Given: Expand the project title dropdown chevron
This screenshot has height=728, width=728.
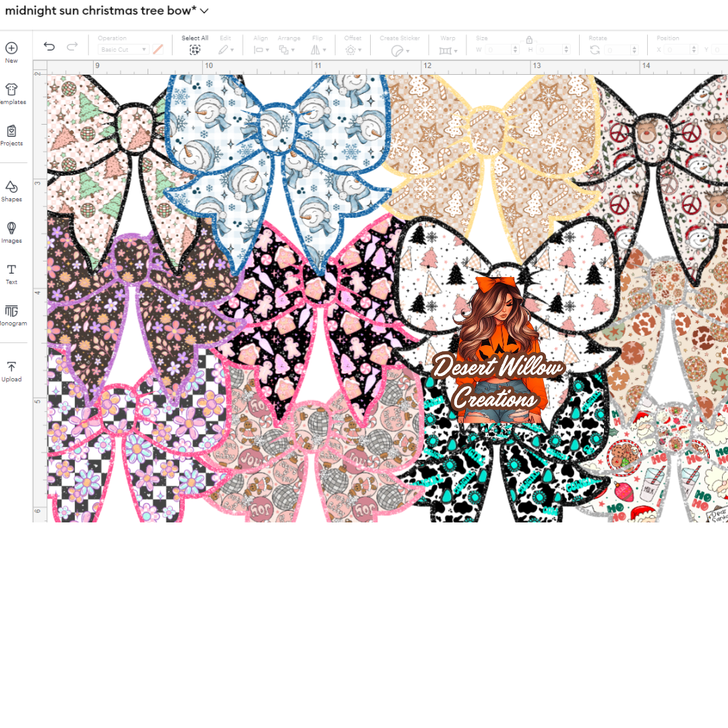Looking at the screenshot, I should (x=204, y=11).
